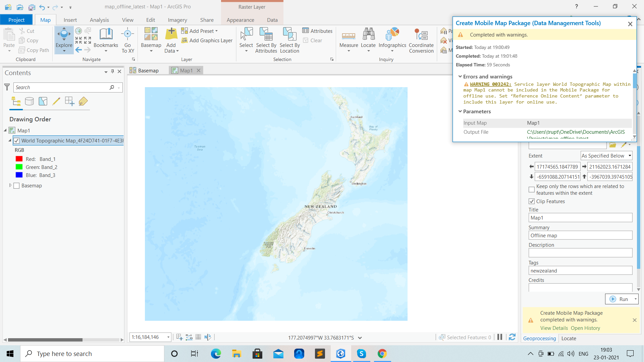
Task: Switch to the Basemap view tab
Action: tap(145, 70)
